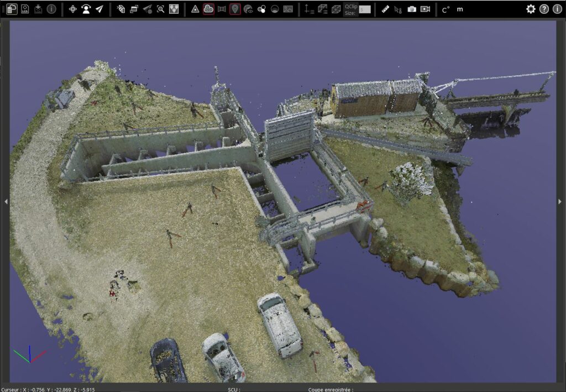Toggle point cloud display cloud icon
The image size is (566, 392).
pyautogui.click(x=208, y=9)
